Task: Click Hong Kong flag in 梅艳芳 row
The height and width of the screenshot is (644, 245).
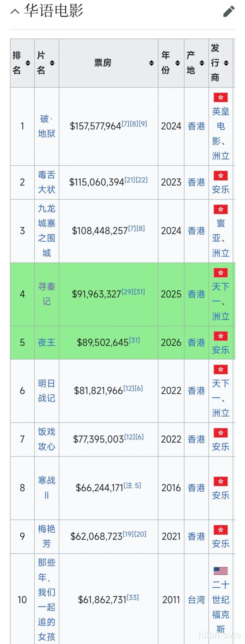Action: [x=220, y=530]
